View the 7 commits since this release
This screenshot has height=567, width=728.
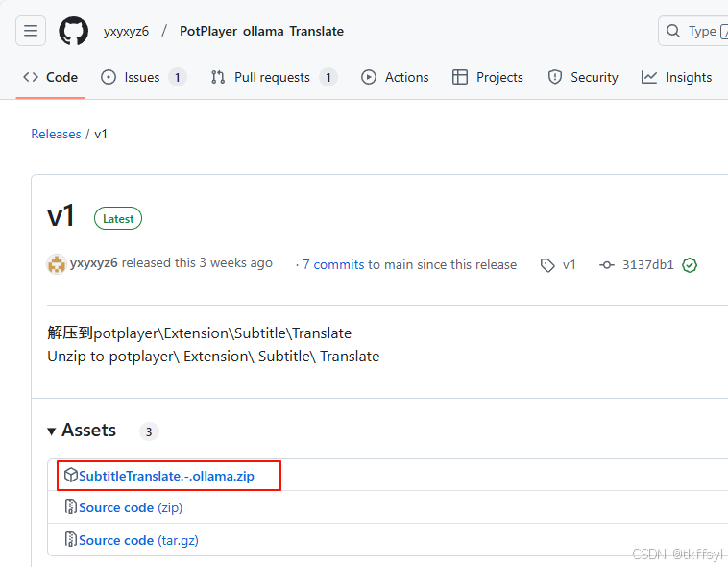pyautogui.click(x=333, y=265)
